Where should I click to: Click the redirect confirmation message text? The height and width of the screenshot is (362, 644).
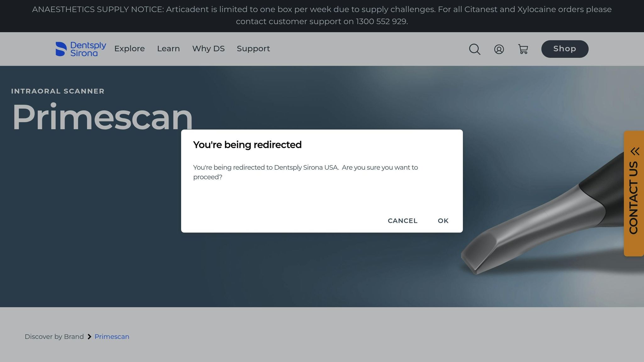pyautogui.click(x=305, y=172)
